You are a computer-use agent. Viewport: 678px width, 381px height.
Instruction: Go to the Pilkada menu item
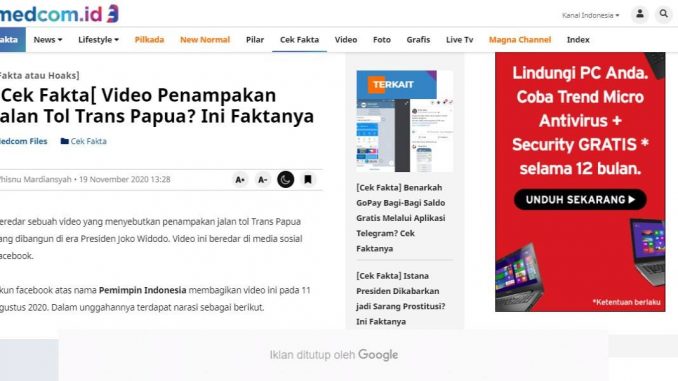click(x=149, y=40)
